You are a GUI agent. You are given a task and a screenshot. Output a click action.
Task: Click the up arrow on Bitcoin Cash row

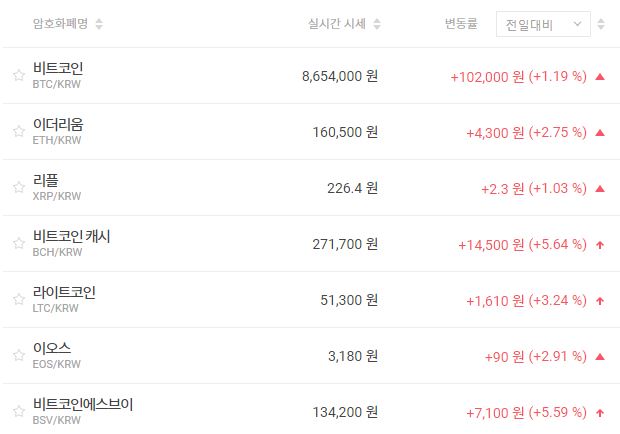[600, 244]
